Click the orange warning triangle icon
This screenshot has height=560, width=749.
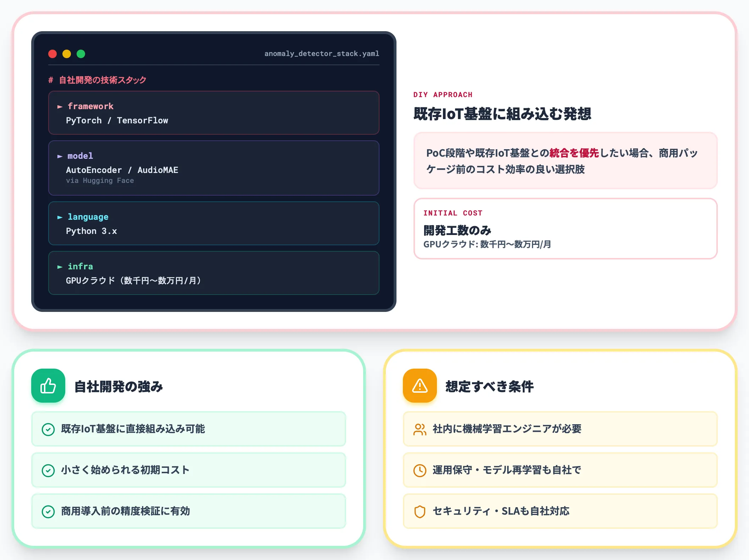[420, 386]
